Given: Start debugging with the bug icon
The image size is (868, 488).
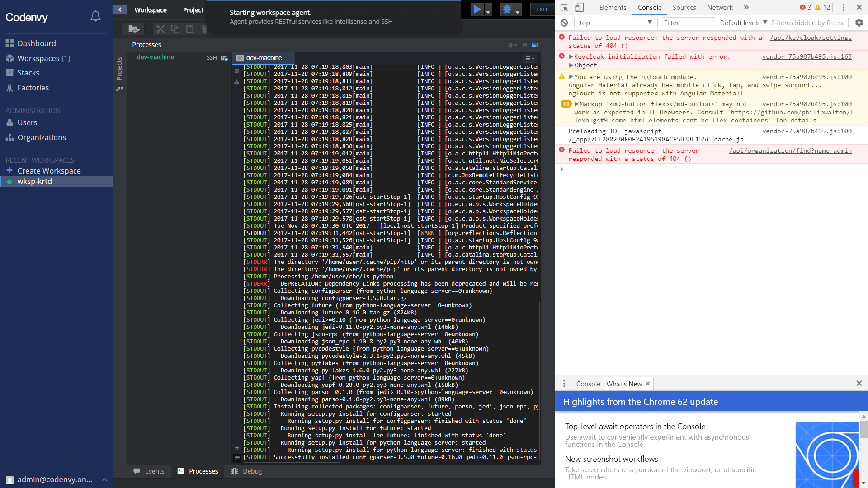Looking at the screenshot, I should pyautogui.click(x=507, y=9).
